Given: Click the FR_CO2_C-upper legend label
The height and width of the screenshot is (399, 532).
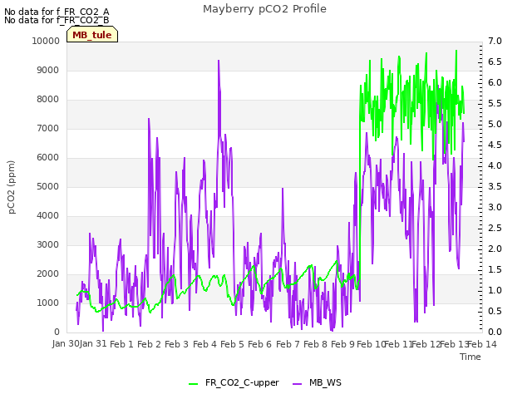Looking at the screenshot, I should (242, 382).
